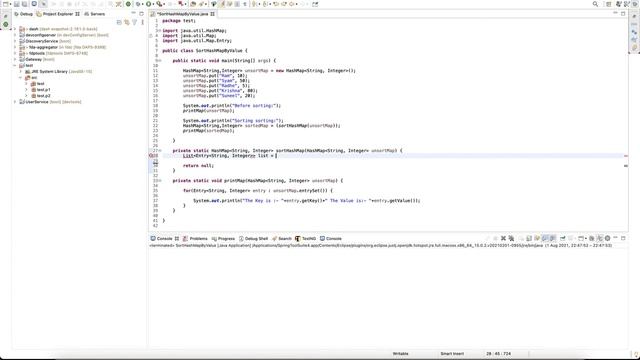Image resolution: width=640 pixels, height=360 pixels.
Task: Collapse the sortHashMap method fold at line 27
Action: coord(160,151)
